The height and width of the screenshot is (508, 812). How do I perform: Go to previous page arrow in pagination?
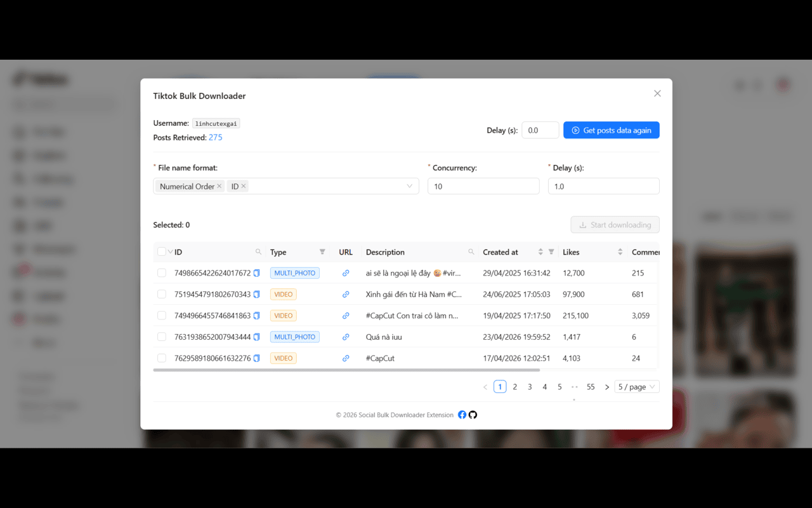(x=485, y=387)
